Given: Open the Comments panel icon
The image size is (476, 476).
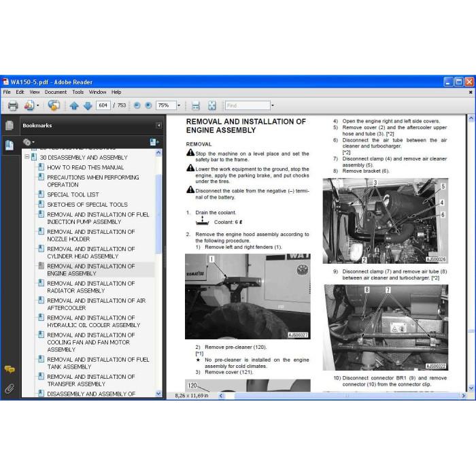Looking at the screenshot, I should [10, 369].
